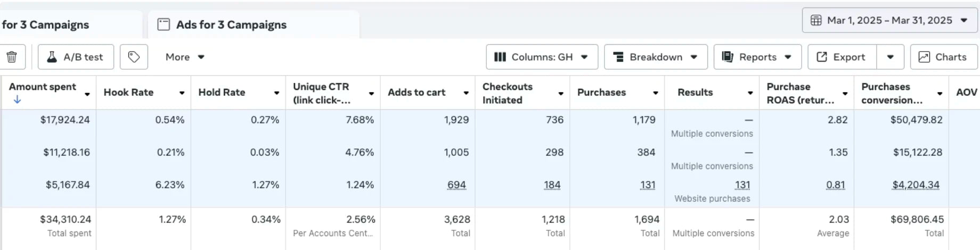Open Purchases column options arrow
The width and height of the screenshot is (980, 250).
656,93
